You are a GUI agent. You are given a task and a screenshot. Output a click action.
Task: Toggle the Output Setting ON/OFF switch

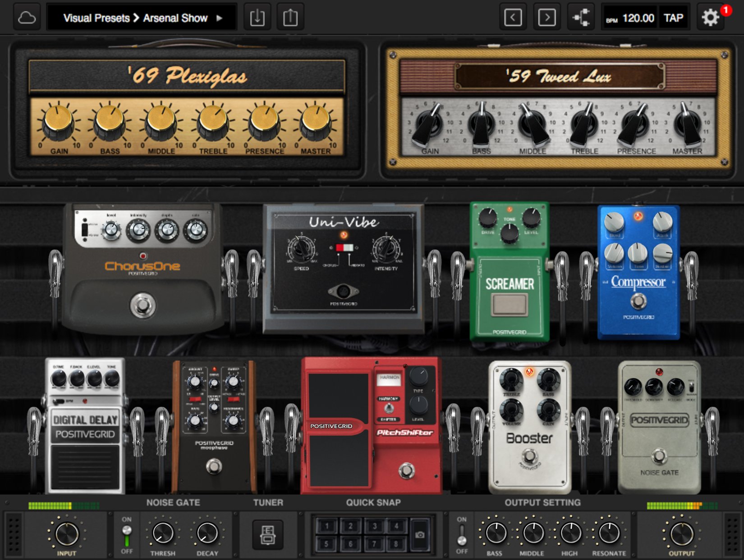[461, 537]
